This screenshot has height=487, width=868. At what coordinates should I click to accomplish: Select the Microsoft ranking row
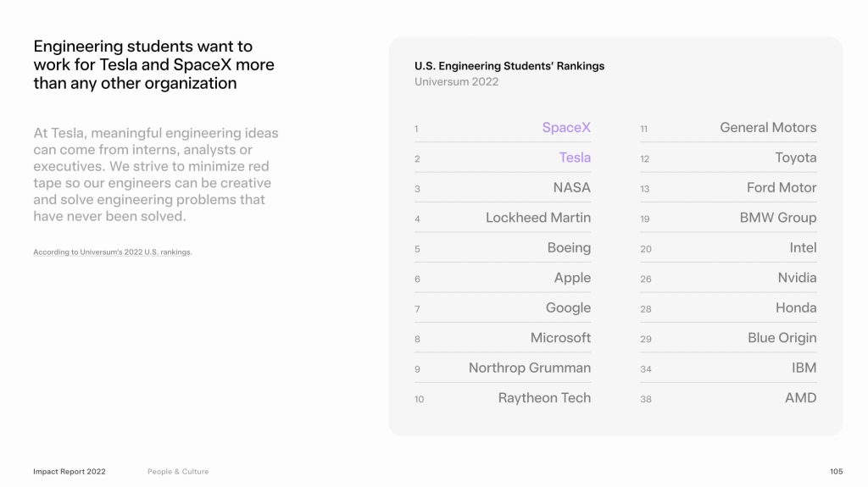(503, 338)
